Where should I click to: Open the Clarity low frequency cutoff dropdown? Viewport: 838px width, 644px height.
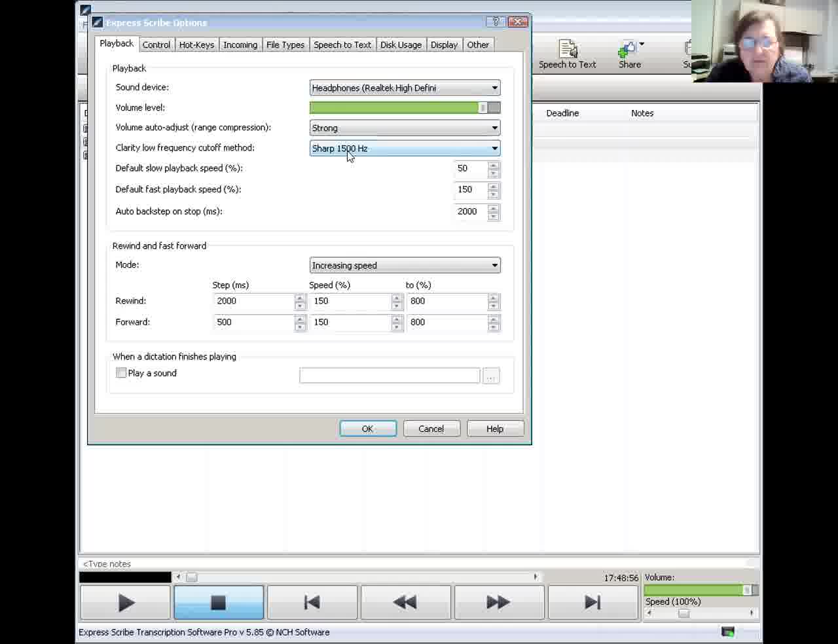[405, 148]
